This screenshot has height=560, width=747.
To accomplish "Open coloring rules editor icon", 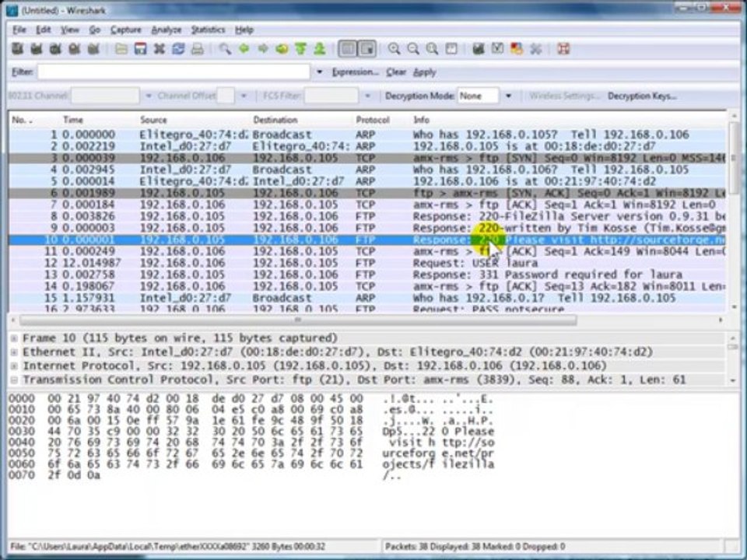I will (517, 48).
